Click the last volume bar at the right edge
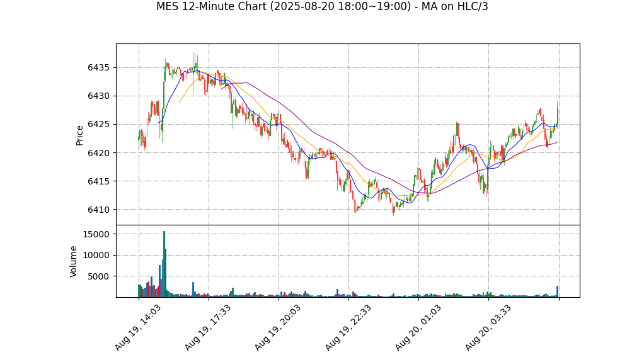The image size is (644, 362). (x=557, y=291)
